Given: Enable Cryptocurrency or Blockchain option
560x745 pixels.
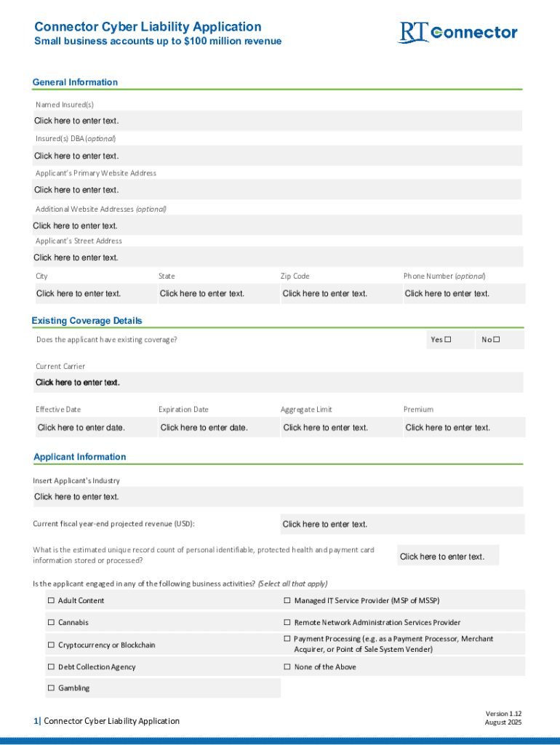Looking at the screenshot, I should (x=52, y=645).
